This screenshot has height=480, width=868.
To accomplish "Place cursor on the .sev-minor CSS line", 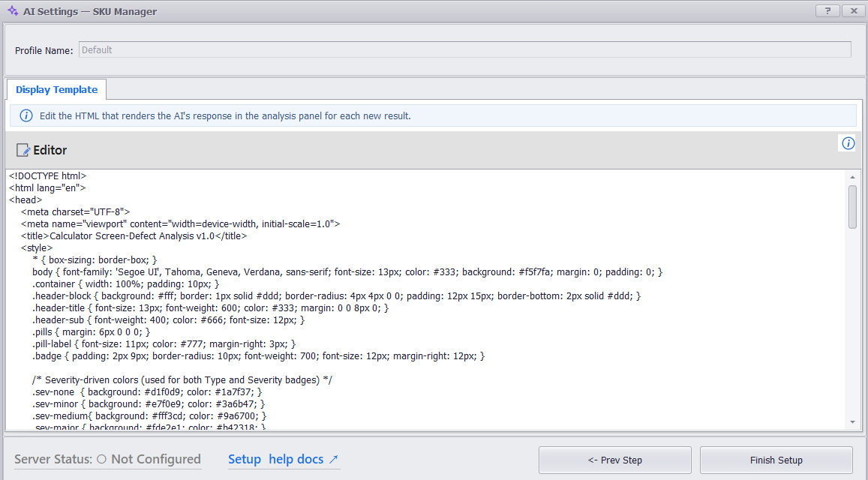I will [x=149, y=404].
